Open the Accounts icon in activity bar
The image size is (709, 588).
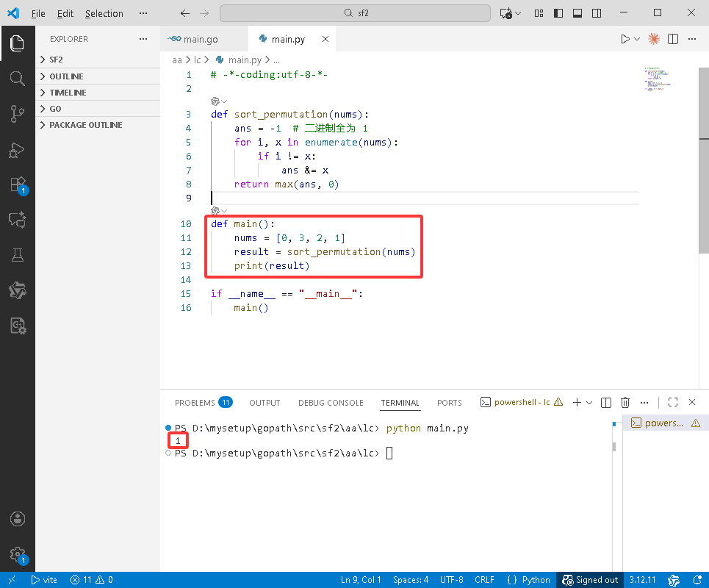click(x=17, y=519)
